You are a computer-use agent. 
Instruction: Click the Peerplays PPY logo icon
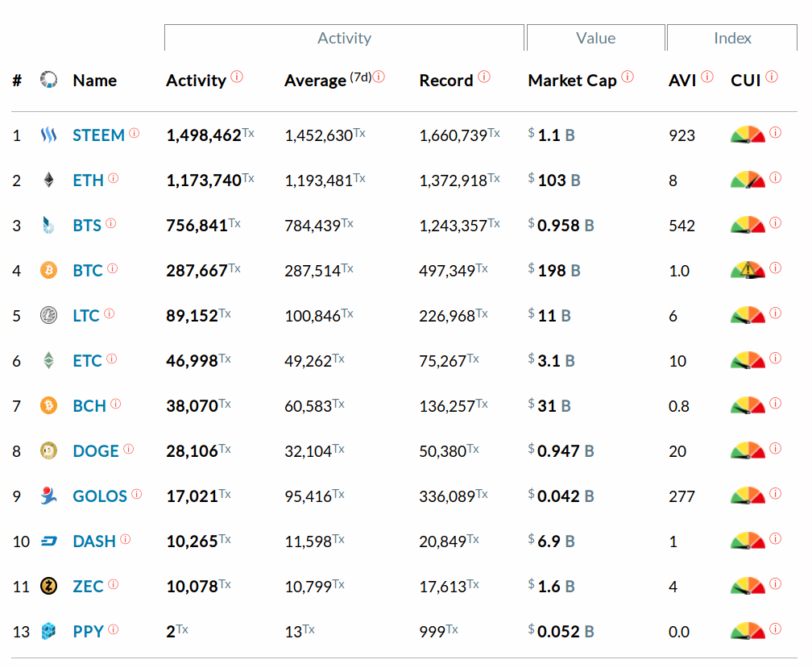click(48, 631)
